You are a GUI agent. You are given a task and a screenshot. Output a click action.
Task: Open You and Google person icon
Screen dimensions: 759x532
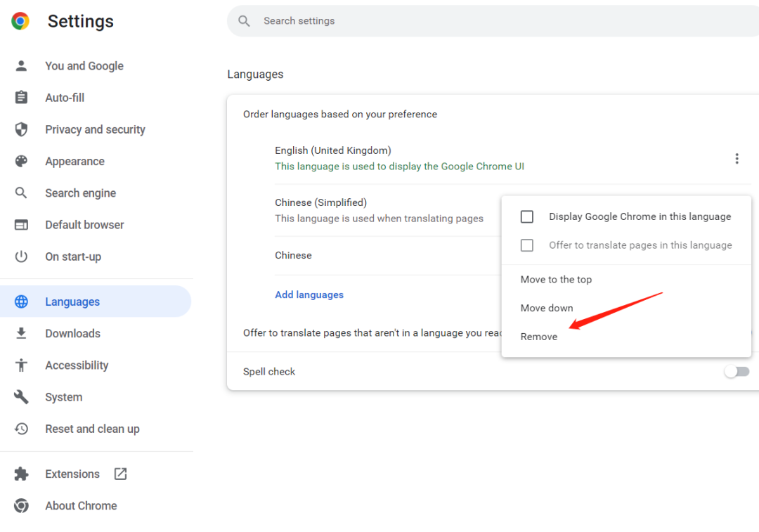click(21, 66)
